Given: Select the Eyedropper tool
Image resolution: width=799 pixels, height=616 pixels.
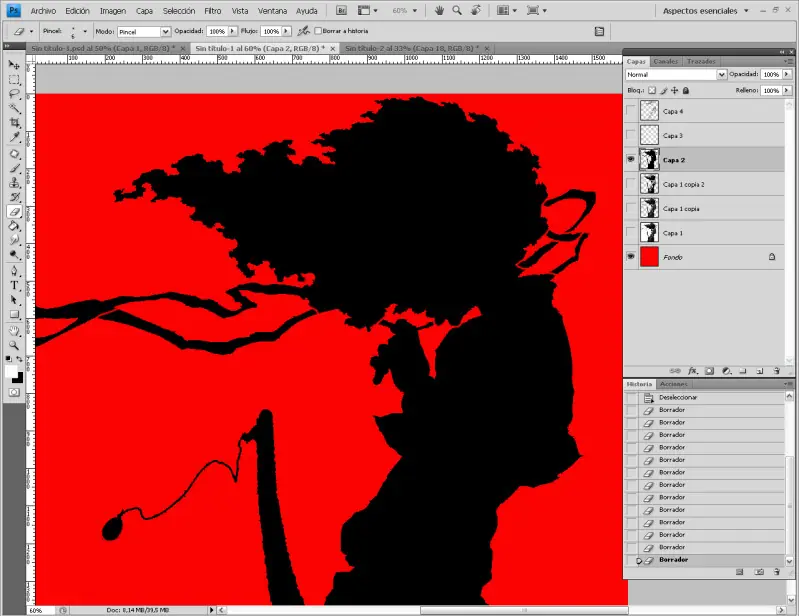Looking at the screenshot, I should pyautogui.click(x=14, y=137).
